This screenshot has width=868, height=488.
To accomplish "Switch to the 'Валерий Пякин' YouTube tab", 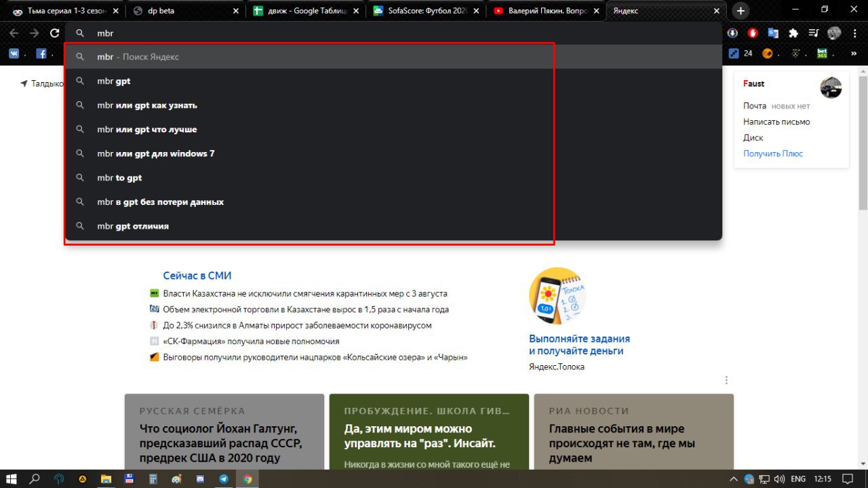I will 547,11.
